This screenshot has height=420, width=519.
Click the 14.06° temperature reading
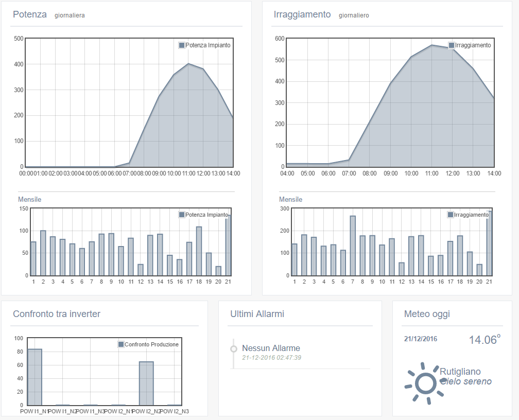(x=484, y=340)
